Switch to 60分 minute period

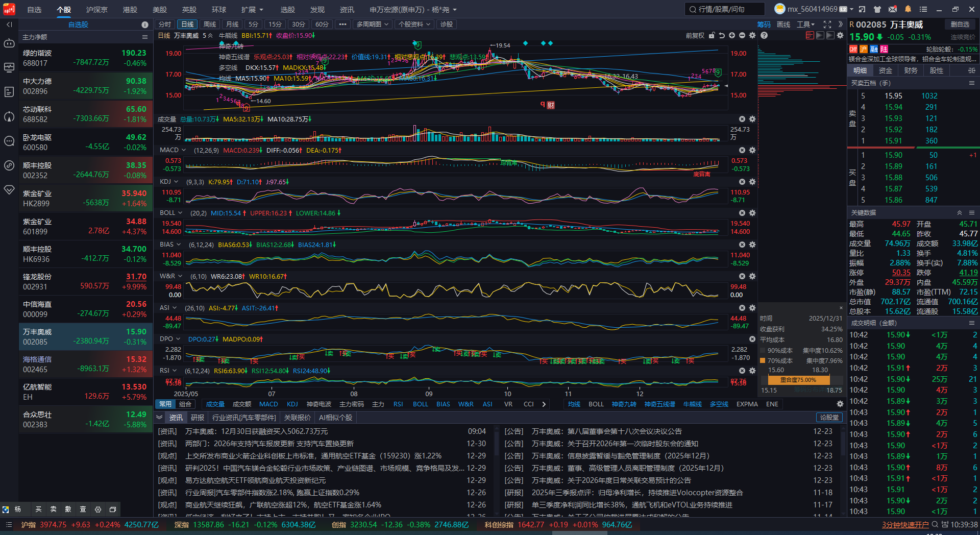click(x=322, y=25)
